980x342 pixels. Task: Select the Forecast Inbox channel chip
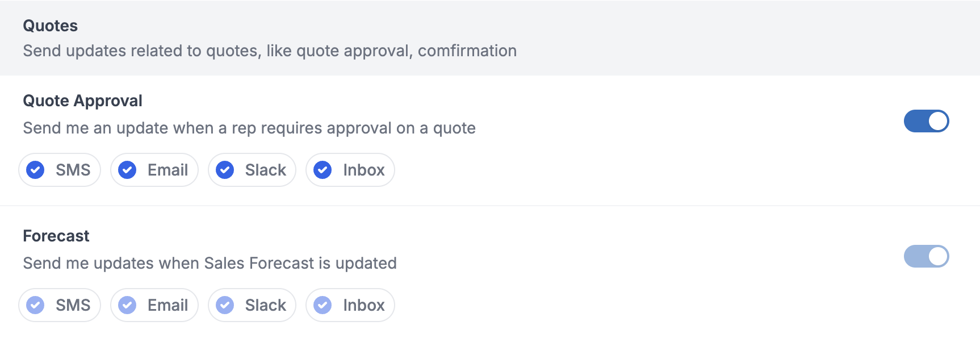click(350, 305)
